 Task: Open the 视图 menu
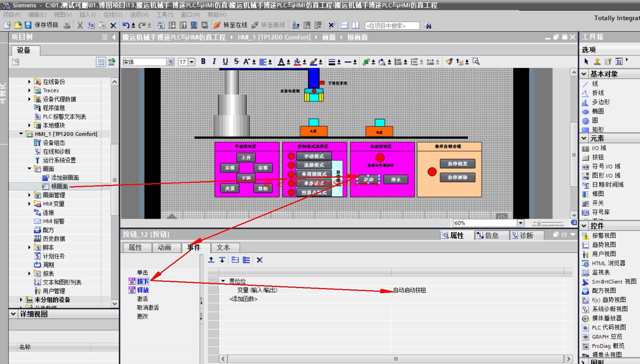pyautogui.click(x=63, y=15)
